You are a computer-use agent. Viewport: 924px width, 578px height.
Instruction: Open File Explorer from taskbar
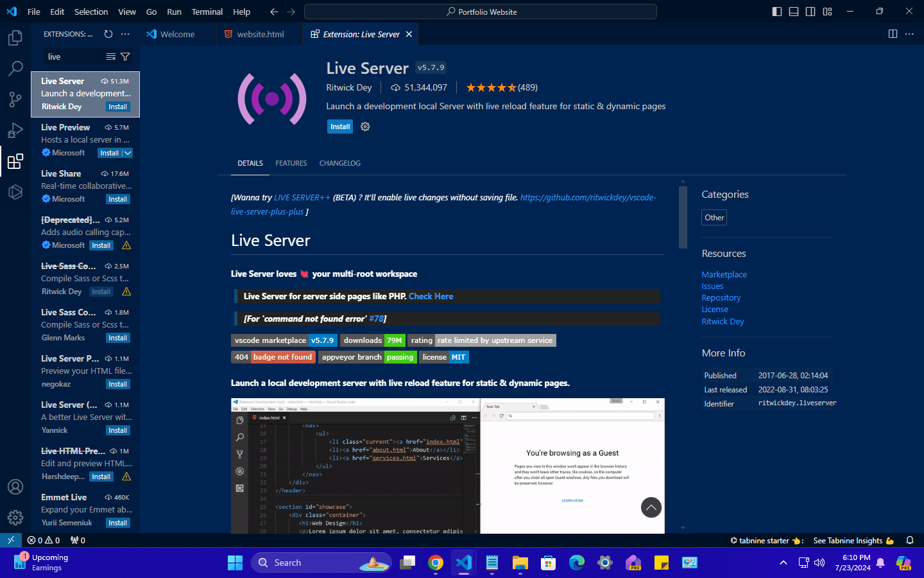(x=520, y=563)
